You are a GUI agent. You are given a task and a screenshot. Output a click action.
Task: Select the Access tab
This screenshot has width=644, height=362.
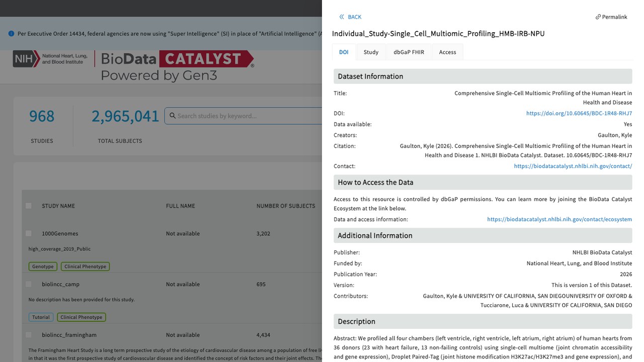447,52
